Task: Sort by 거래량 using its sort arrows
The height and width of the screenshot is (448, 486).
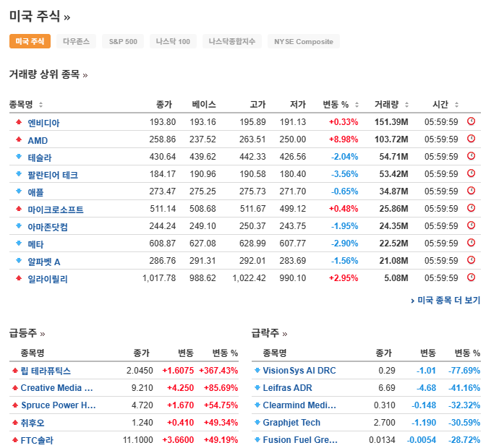Action: coord(406,105)
